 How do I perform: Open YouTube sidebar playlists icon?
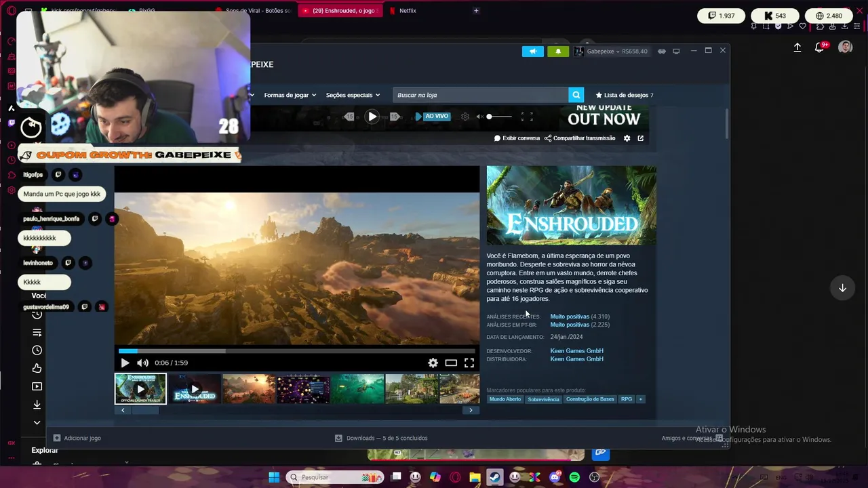(37, 332)
